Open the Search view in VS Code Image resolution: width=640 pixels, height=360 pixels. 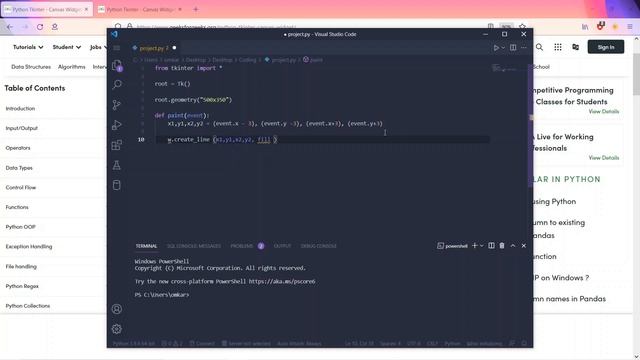pos(117,84)
